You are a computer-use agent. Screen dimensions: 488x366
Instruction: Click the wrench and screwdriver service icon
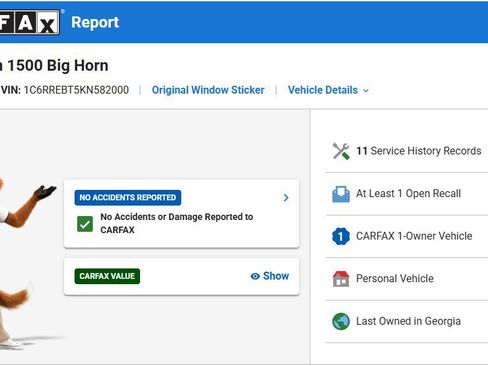pos(341,151)
